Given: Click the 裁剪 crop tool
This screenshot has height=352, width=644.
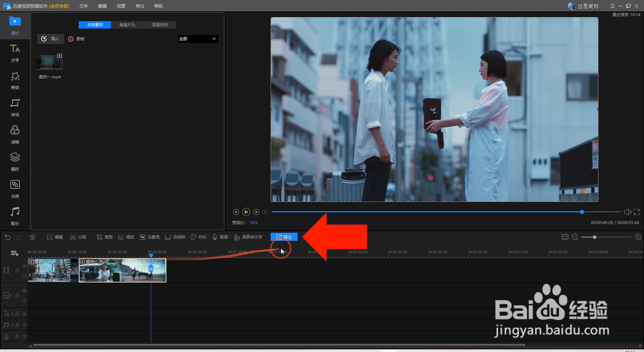Looking at the screenshot, I should pos(105,237).
